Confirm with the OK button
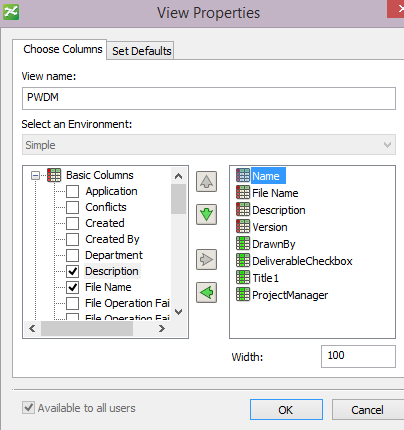Screen dimensions: 404x430 (x=286, y=410)
